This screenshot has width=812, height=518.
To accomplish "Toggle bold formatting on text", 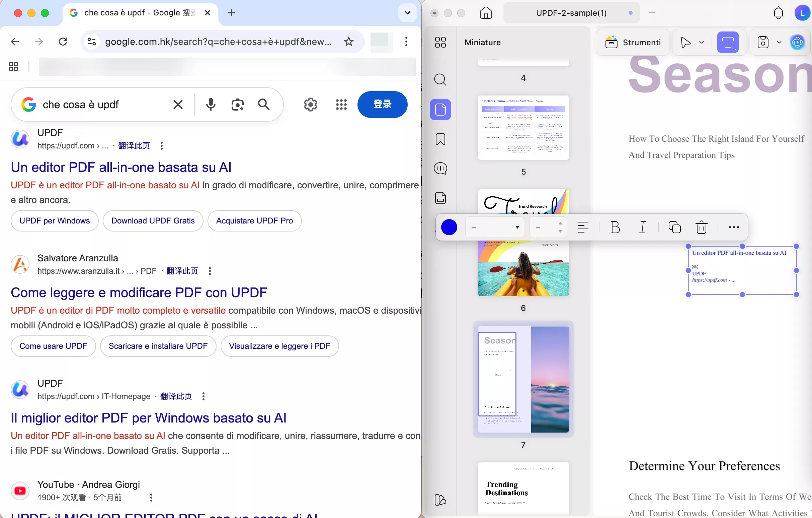I will [615, 227].
